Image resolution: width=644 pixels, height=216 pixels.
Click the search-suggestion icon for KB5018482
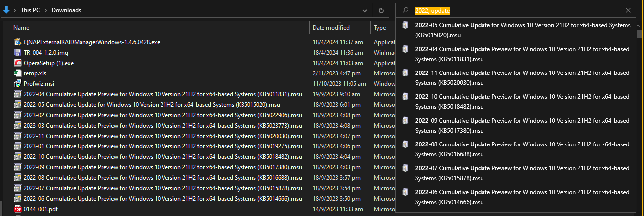click(x=405, y=97)
